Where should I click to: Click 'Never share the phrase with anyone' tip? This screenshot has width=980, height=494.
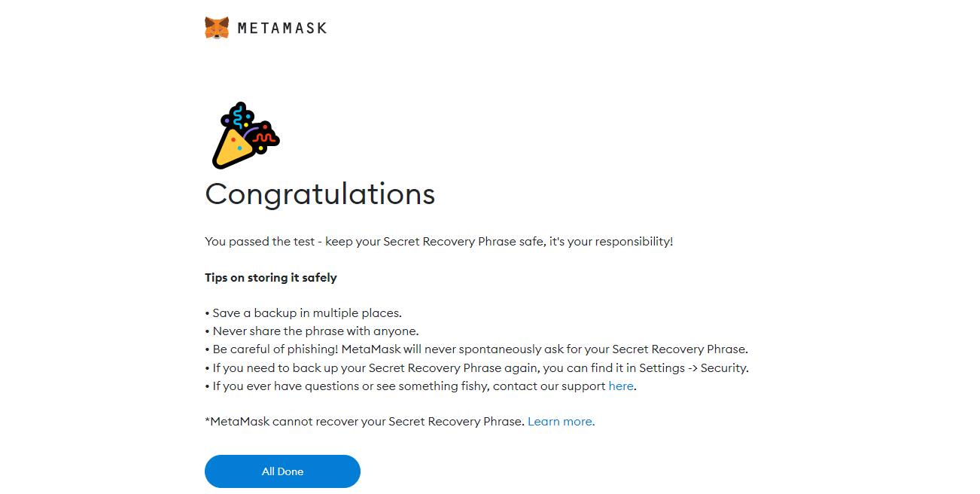pyautogui.click(x=315, y=331)
